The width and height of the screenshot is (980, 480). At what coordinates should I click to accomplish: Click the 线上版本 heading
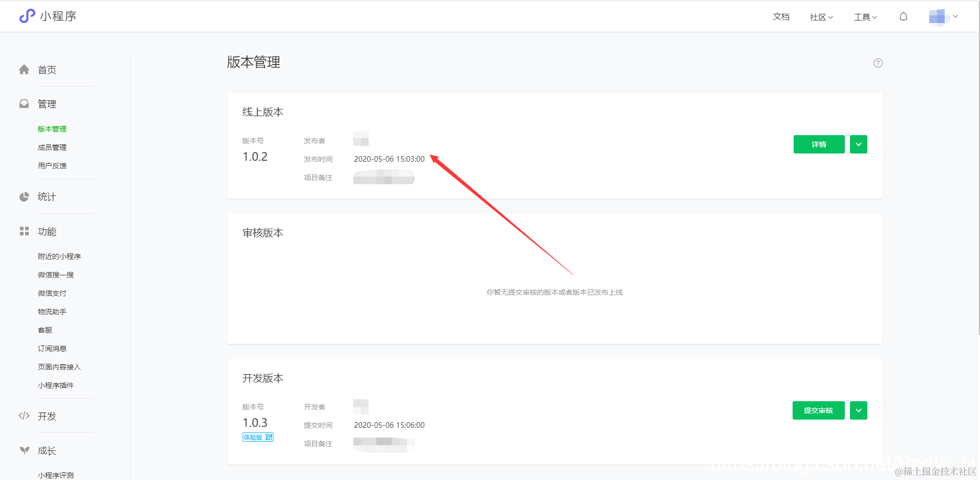pos(263,112)
